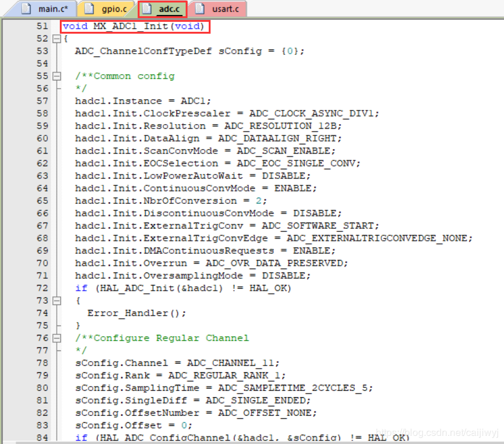
Task: Click the DiscontinuousConvMode = DISABLE line
Action: [x=208, y=213]
